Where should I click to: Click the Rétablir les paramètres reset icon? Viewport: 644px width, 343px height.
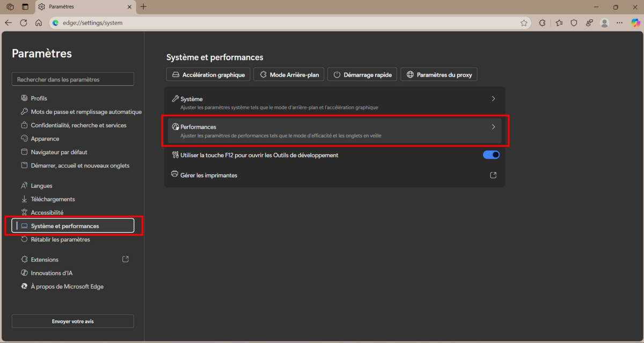point(24,239)
